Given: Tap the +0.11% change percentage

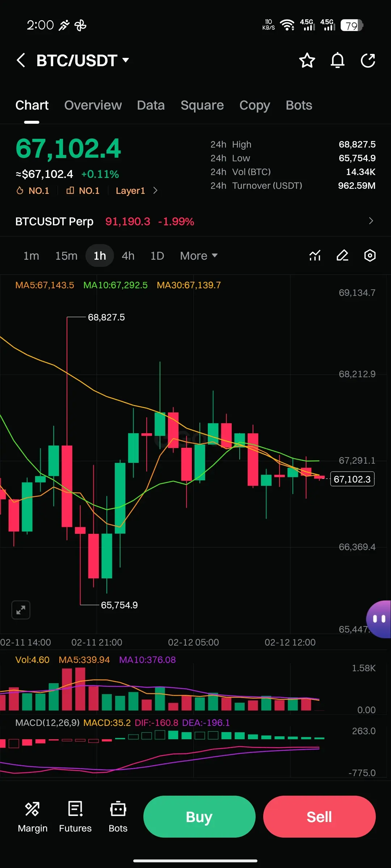Looking at the screenshot, I should click(100, 174).
